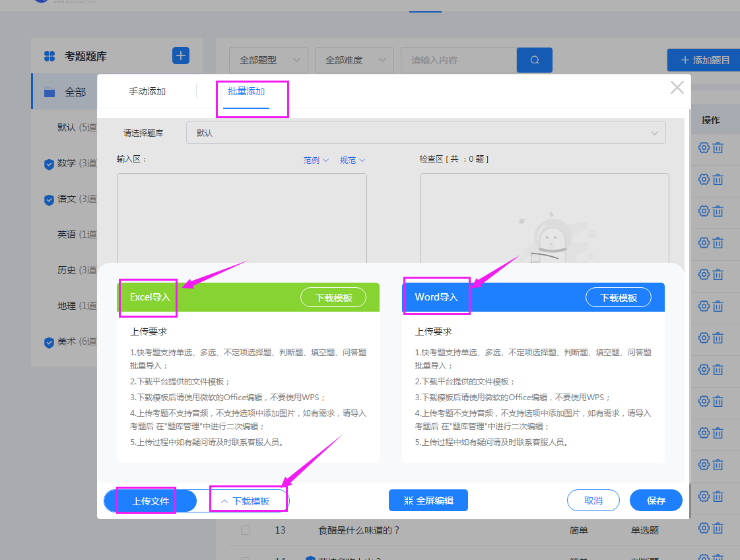Screen dimensions: 740x560
Task: Click the trash icon for question 13
Action: coord(718,528)
